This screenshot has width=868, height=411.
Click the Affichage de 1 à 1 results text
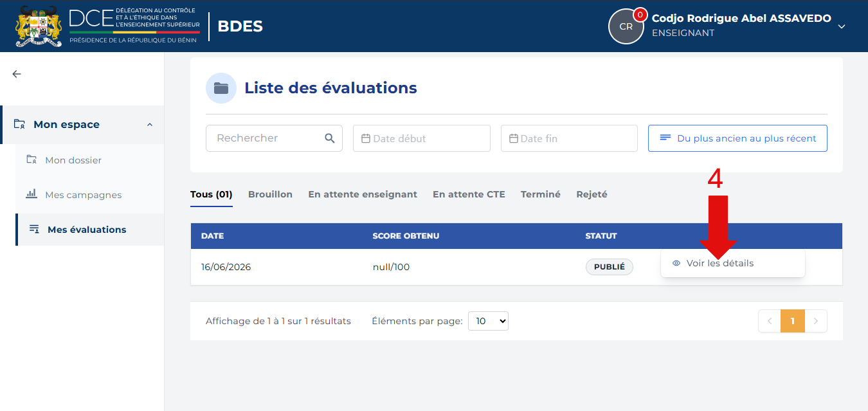(278, 321)
